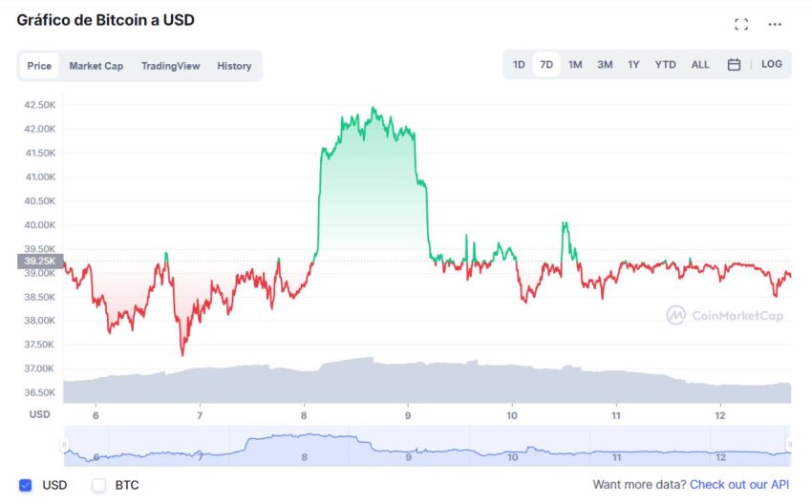Select the Price tab
The image size is (812, 504).
tap(39, 66)
